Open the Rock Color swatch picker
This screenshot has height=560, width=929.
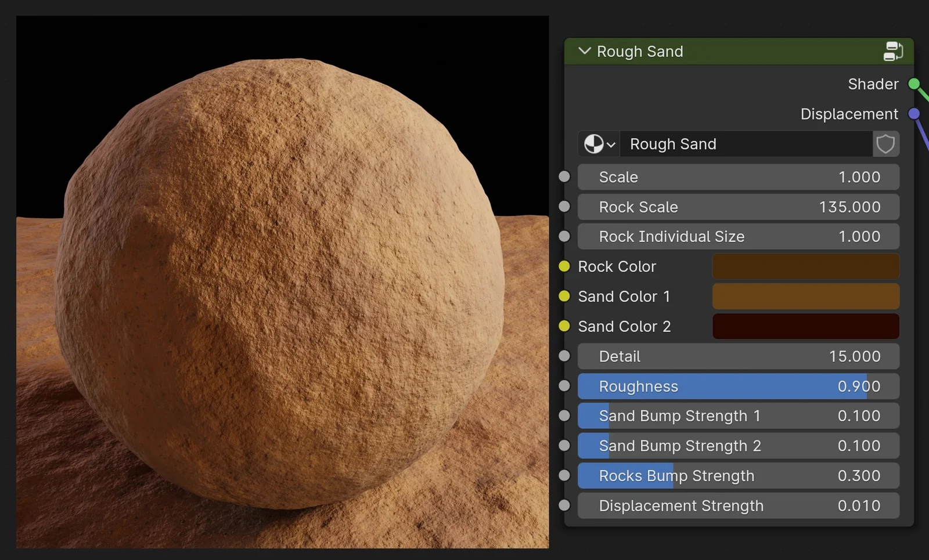pyautogui.click(x=805, y=266)
